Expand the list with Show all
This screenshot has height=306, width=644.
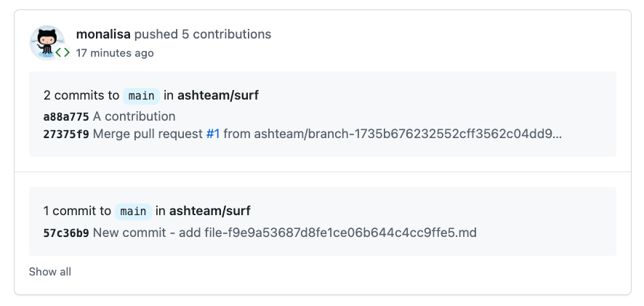pyautogui.click(x=50, y=272)
